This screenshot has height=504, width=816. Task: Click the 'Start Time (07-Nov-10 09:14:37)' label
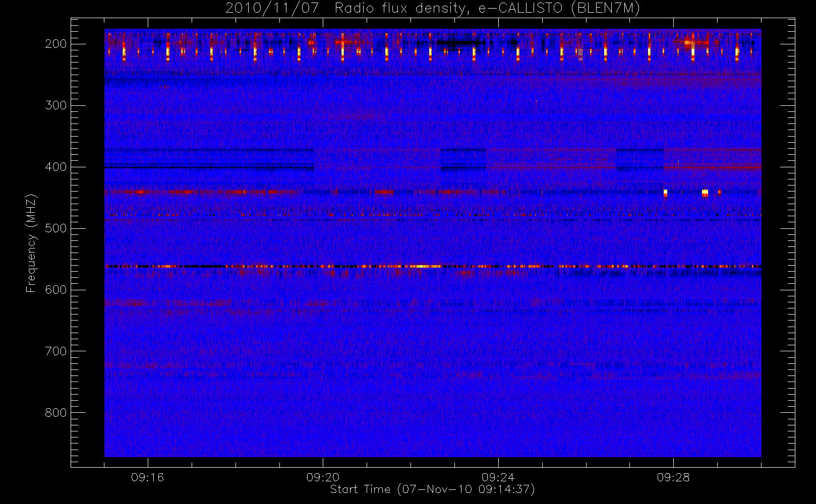(x=432, y=489)
